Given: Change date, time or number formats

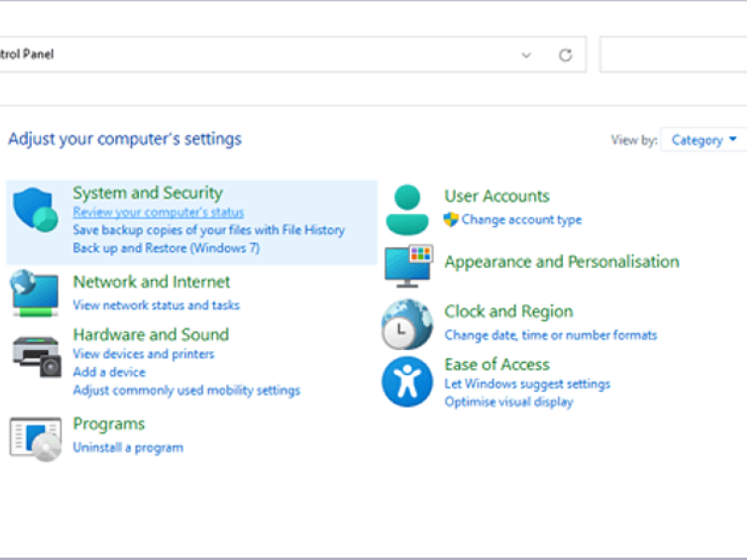Looking at the screenshot, I should [x=551, y=335].
